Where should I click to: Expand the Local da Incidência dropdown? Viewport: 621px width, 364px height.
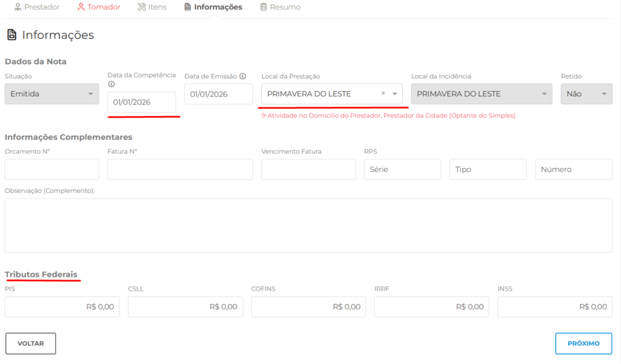tap(482, 94)
